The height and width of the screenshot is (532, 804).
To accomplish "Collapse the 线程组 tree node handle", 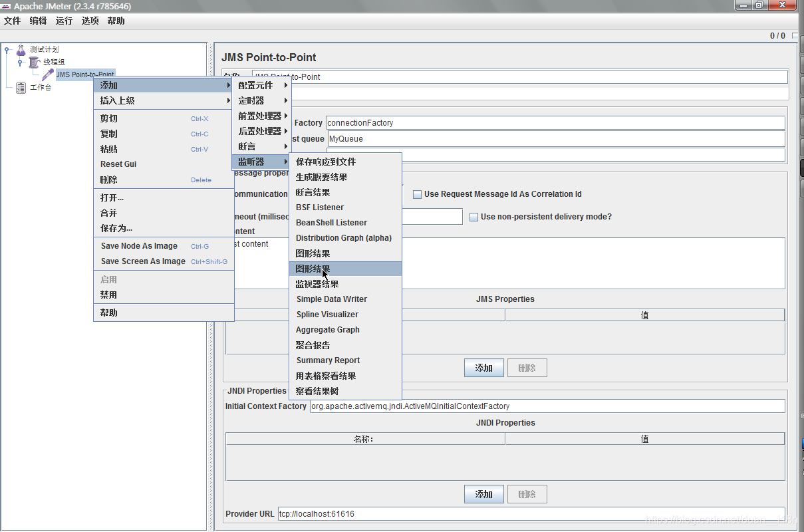I will pyautogui.click(x=20, y=63).
